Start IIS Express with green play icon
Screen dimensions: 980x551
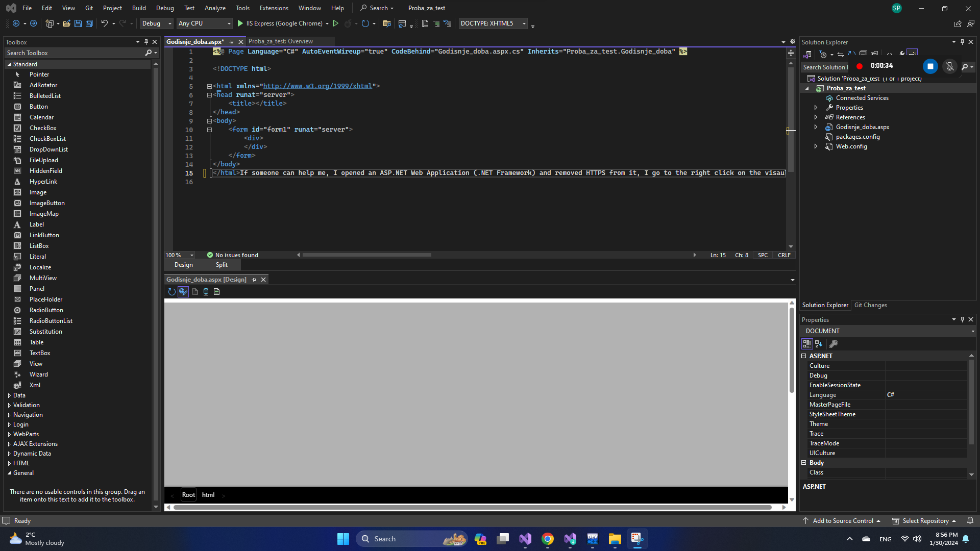[x=240, y=23]
